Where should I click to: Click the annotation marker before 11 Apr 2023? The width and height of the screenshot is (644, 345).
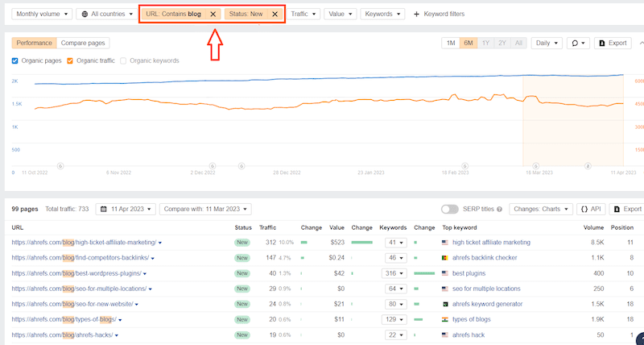coord(588,166)
